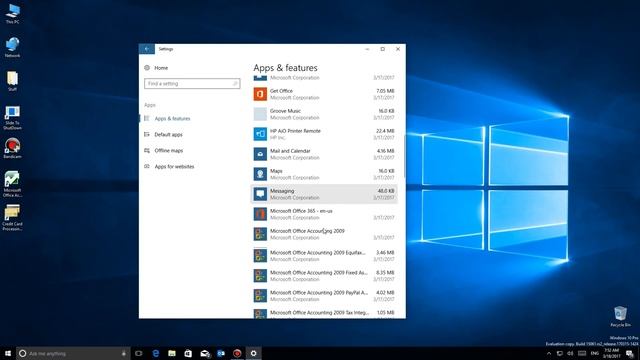Viewport: 640px width, 360px height.
Task: Click the HP AiO Printer Remote icon
Action: coord(260,134)
